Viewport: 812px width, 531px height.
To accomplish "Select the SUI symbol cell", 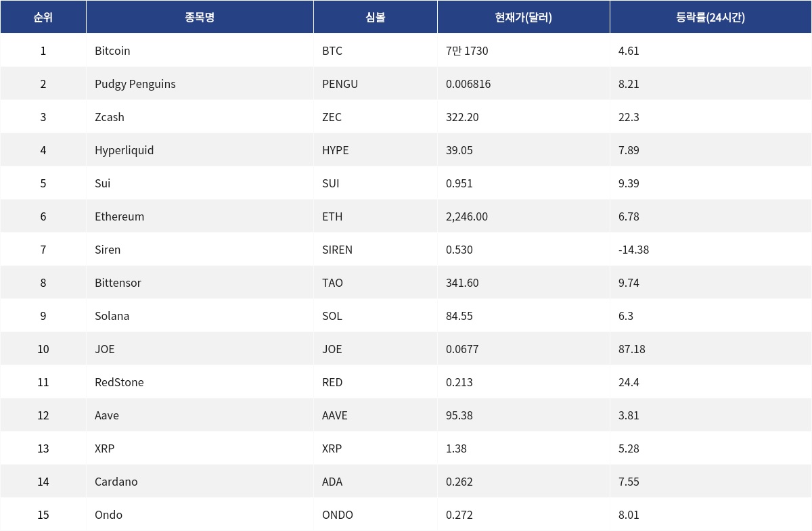I will click(331, 183).
